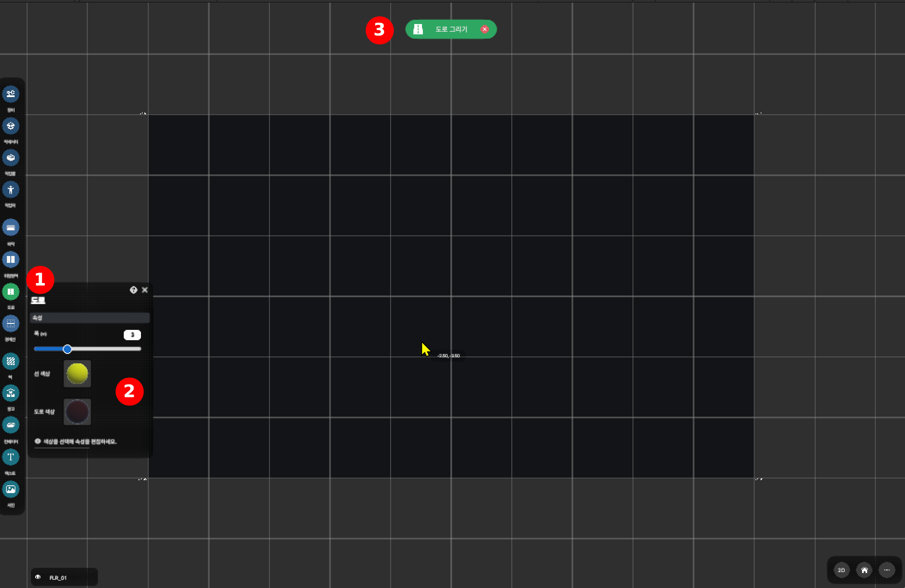Viewport: 905px width, 588px height.
Task: Select the equipment tool at top of sidebar
Action: pos(11,94)
